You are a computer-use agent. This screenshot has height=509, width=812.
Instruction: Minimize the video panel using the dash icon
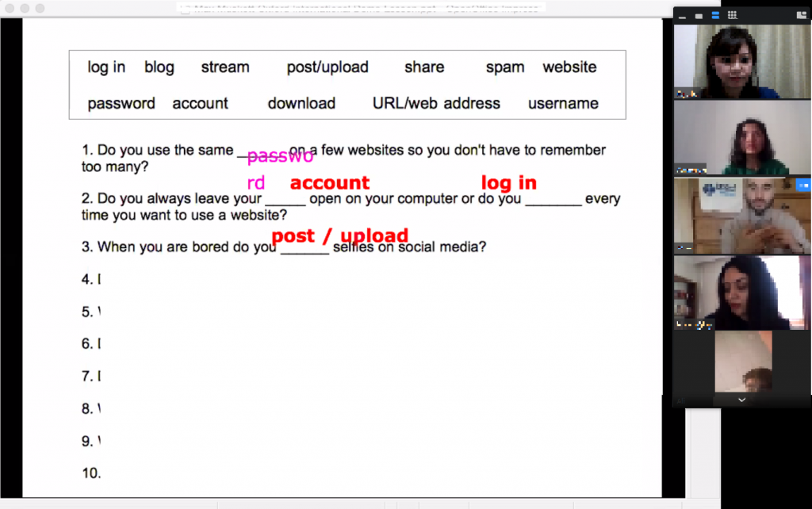click(681, 15)
